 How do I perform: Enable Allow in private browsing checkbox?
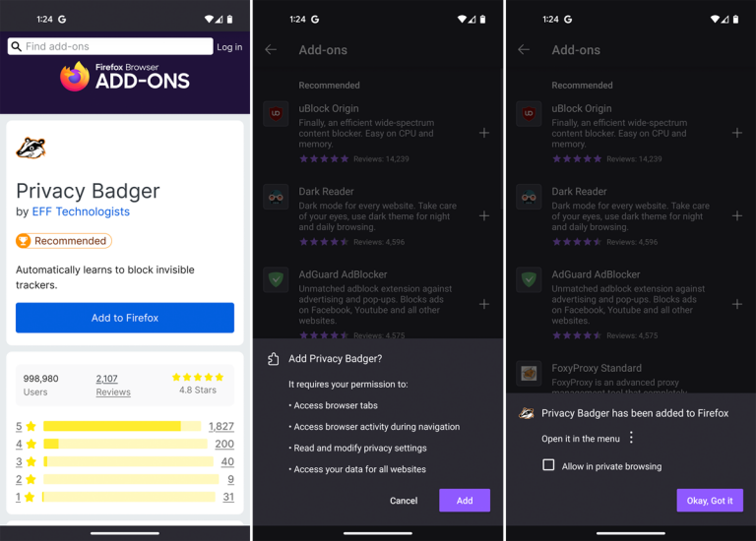(x=548, y=465)
